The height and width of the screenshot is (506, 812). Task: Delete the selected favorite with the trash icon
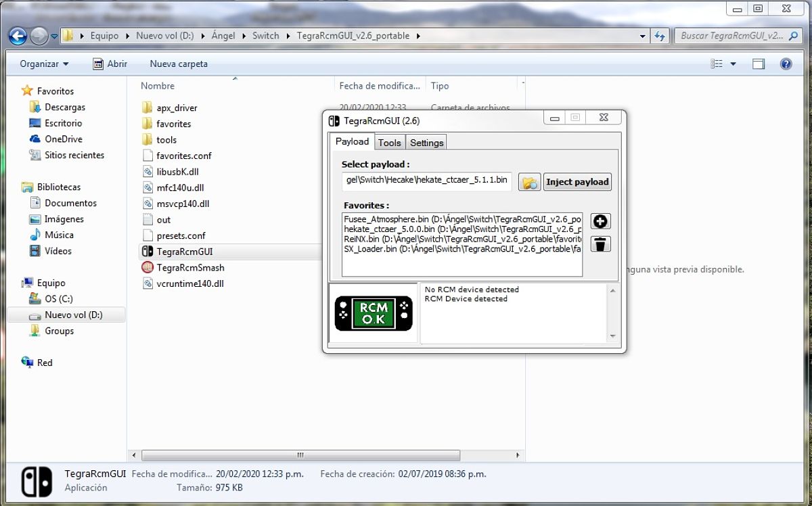tap(600, 244)
